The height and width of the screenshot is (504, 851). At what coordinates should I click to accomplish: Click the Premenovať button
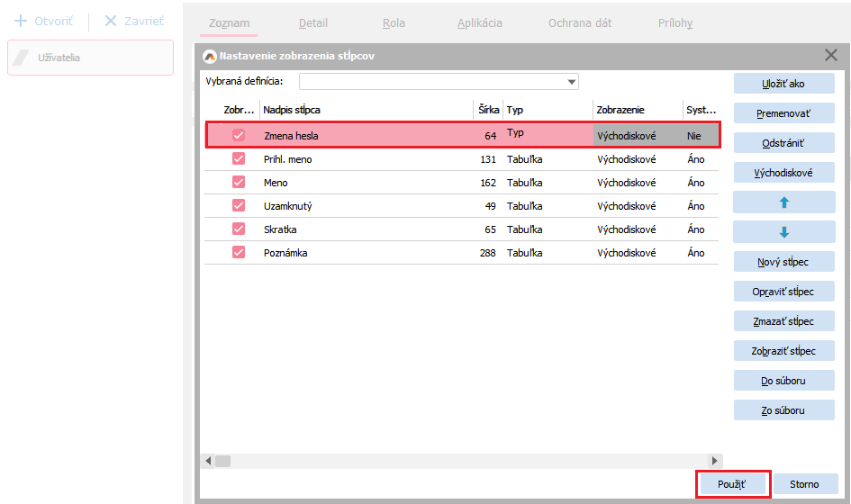coord(783,113)
